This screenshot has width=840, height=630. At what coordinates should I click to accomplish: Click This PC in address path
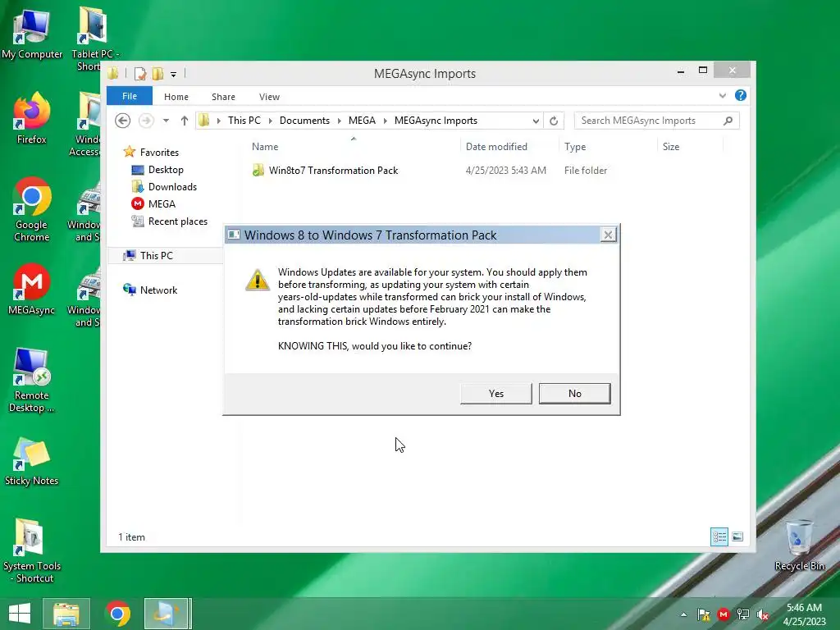[244, 121]
